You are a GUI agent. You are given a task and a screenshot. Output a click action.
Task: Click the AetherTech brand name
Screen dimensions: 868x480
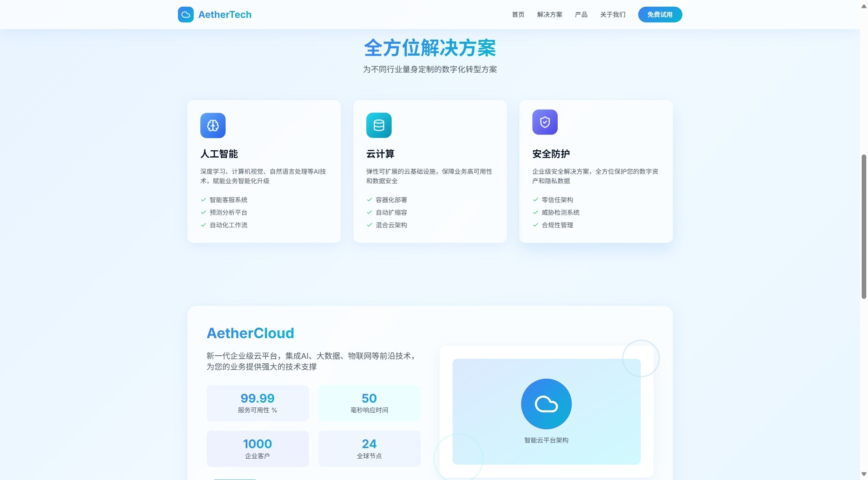pyautogui.click(x=225, y=14)
